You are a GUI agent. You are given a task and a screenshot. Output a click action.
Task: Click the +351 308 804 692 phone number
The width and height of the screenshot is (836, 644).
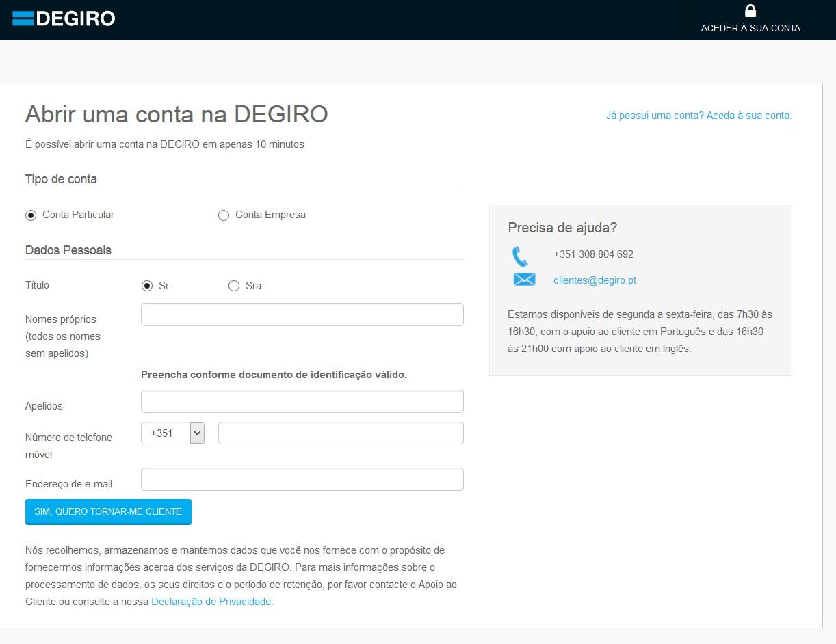[x=593, y=254]
